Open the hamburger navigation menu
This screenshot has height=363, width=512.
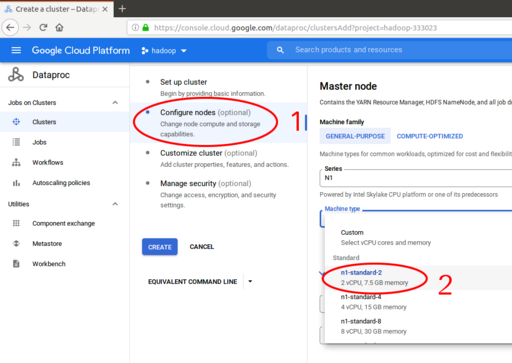[16, 50]
